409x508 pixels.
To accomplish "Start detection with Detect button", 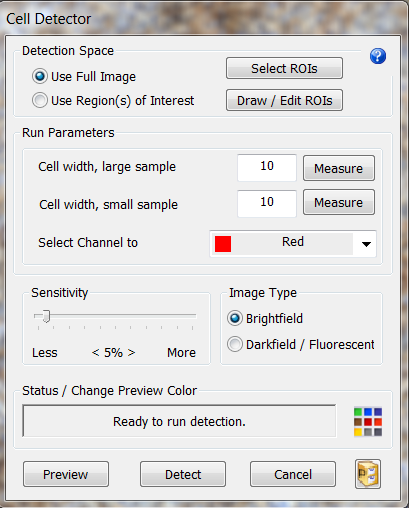I will (x=183, y=474).
